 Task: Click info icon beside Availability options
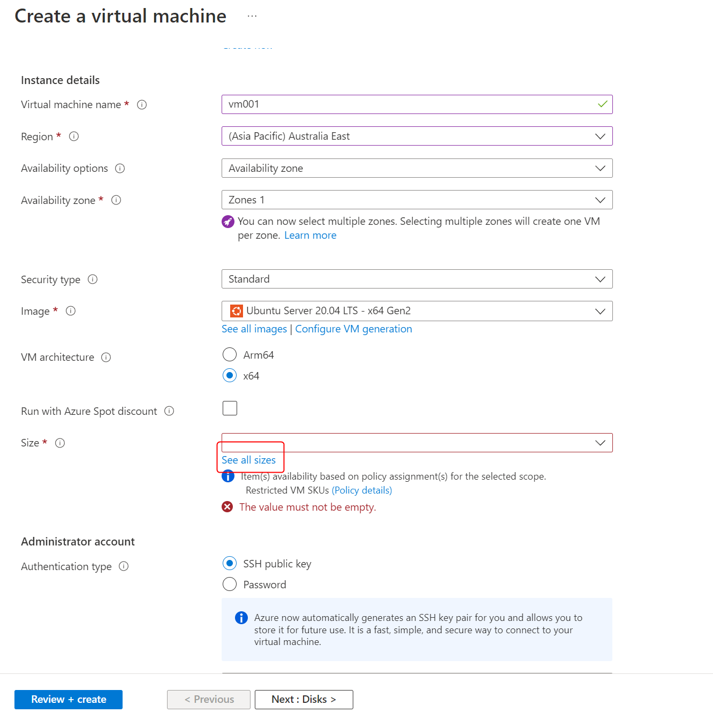click(x=120, y=169)
